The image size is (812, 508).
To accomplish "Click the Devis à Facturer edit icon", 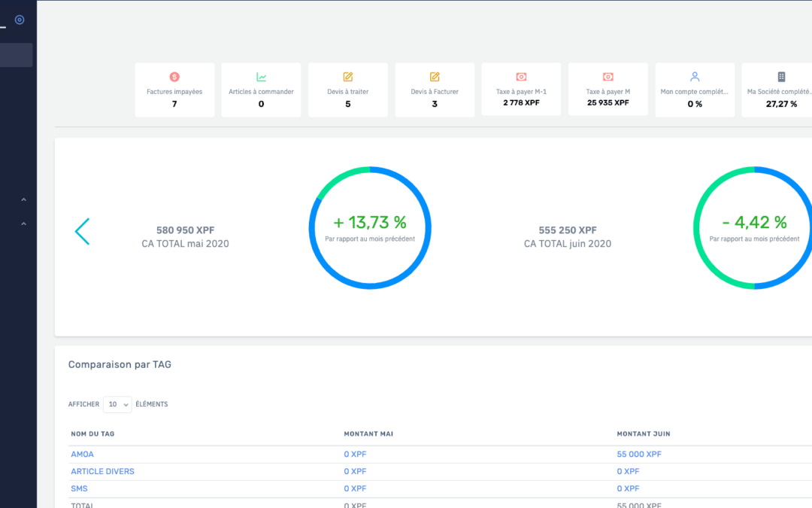I will pos(435,77).
